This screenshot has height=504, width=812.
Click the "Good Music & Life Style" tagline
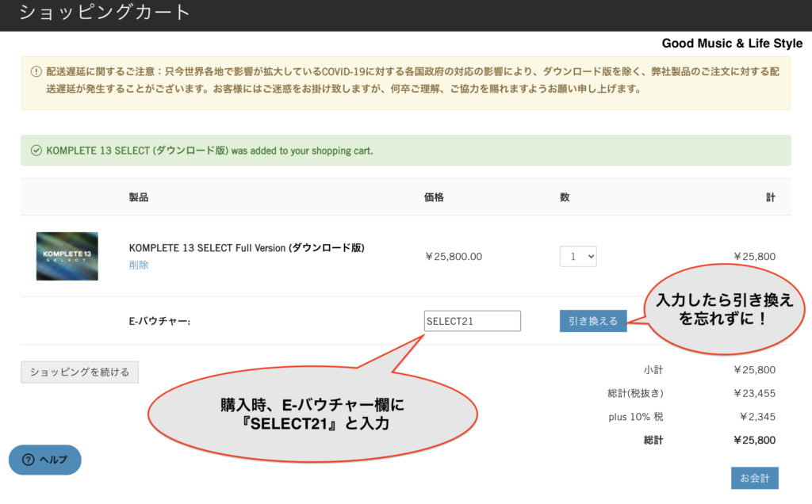pyautogui.click(x=732, y=44)
